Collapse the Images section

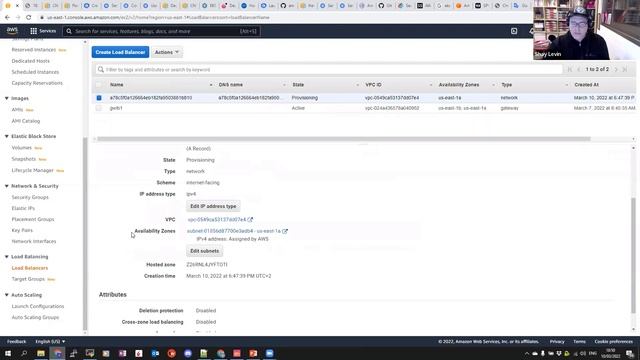7,98
